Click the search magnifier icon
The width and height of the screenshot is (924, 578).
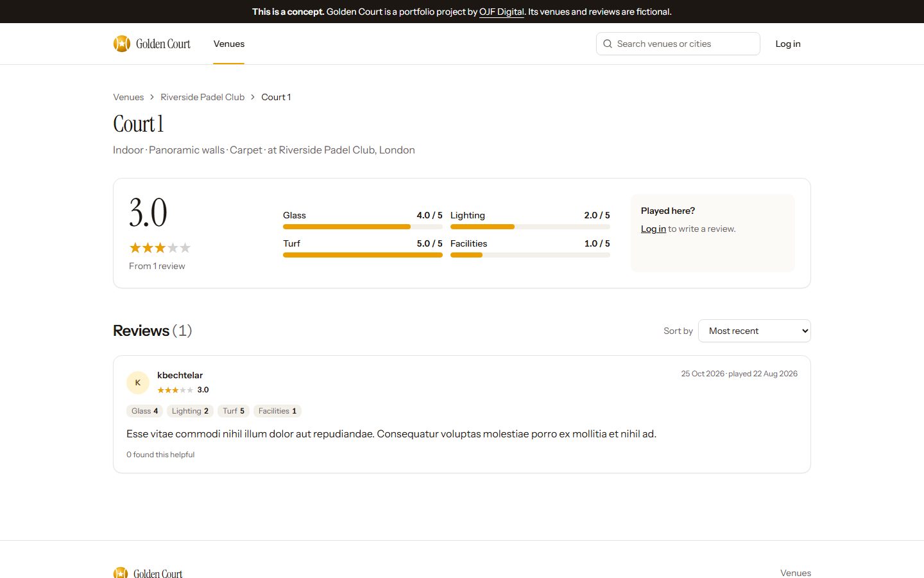[608, 44]
